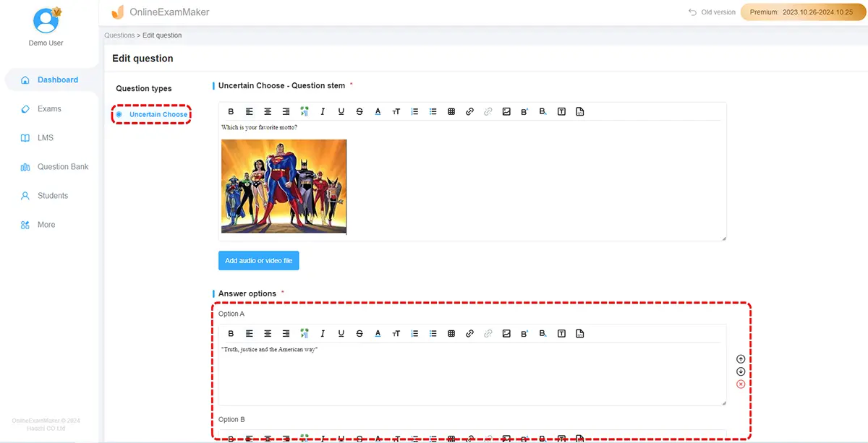The image size is (868, 443).
Task: Click Demo User avatar
Action: (x=46, y=20)
